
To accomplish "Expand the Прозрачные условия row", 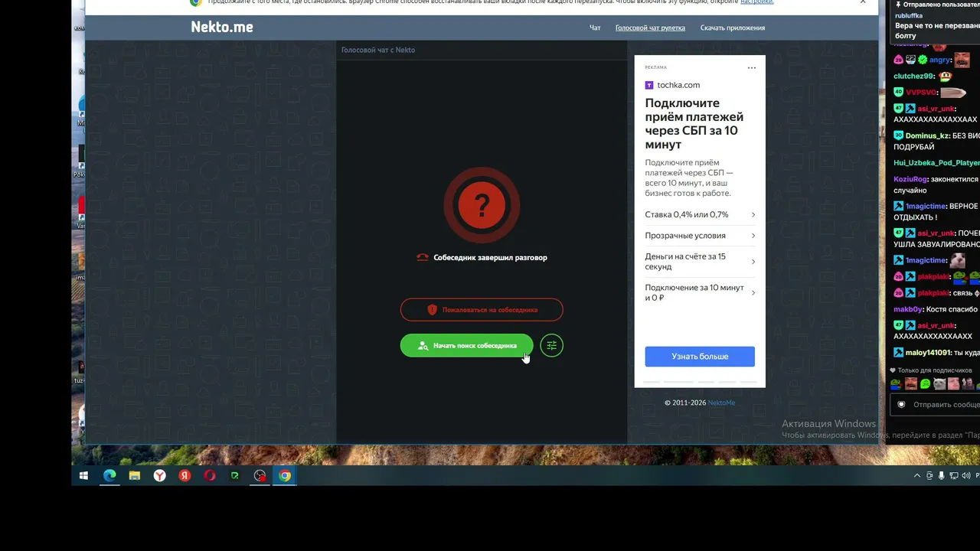I will tap(700, 236).
